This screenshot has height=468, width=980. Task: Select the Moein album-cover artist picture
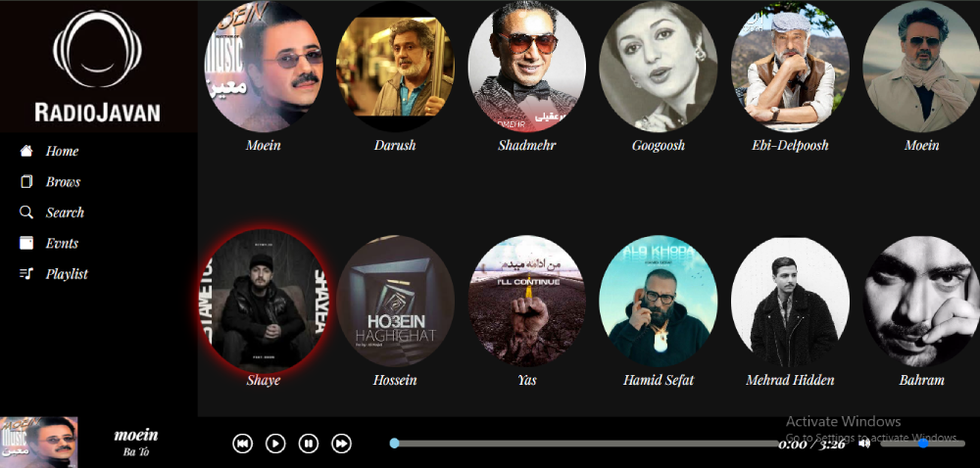coord(264,67)
